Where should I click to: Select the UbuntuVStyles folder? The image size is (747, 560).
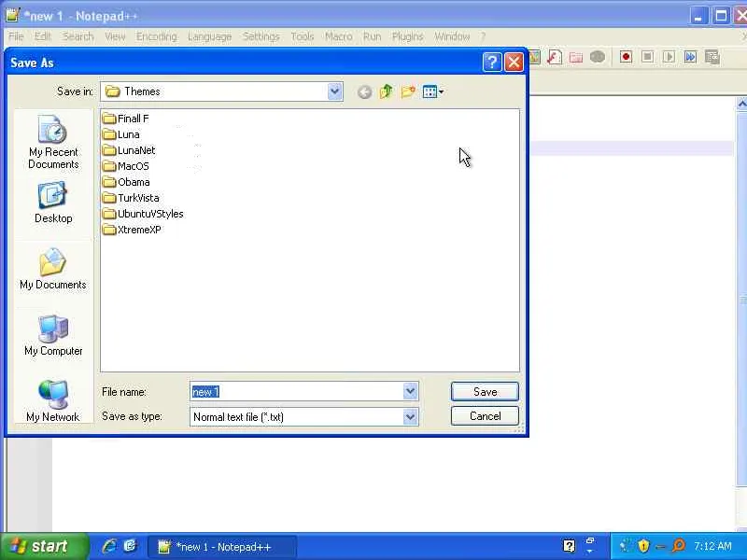tap(143, 214)
